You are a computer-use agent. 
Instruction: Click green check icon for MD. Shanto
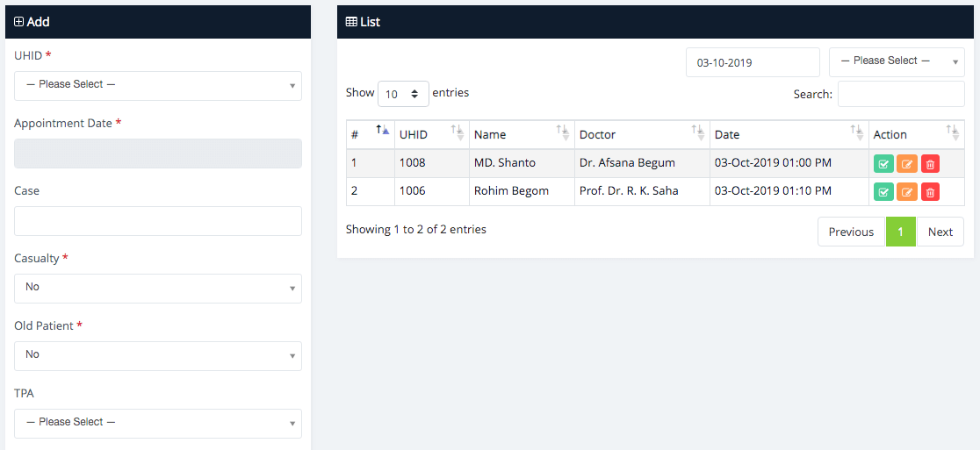pos(884,163)
